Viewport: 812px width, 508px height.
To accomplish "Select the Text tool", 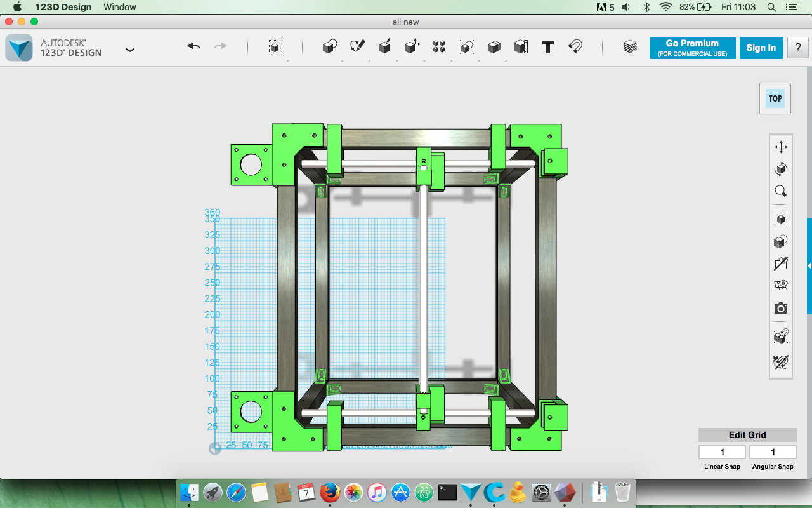I will [548, 47].
